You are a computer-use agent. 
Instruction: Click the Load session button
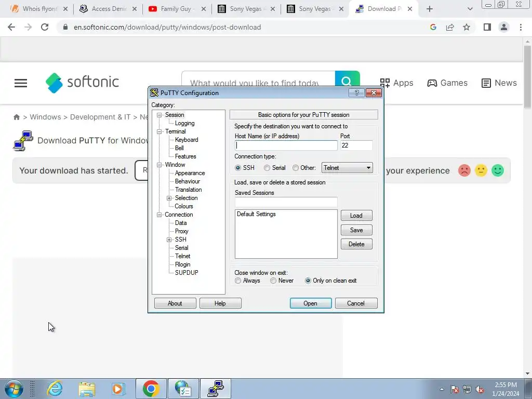tap(356, 216)
